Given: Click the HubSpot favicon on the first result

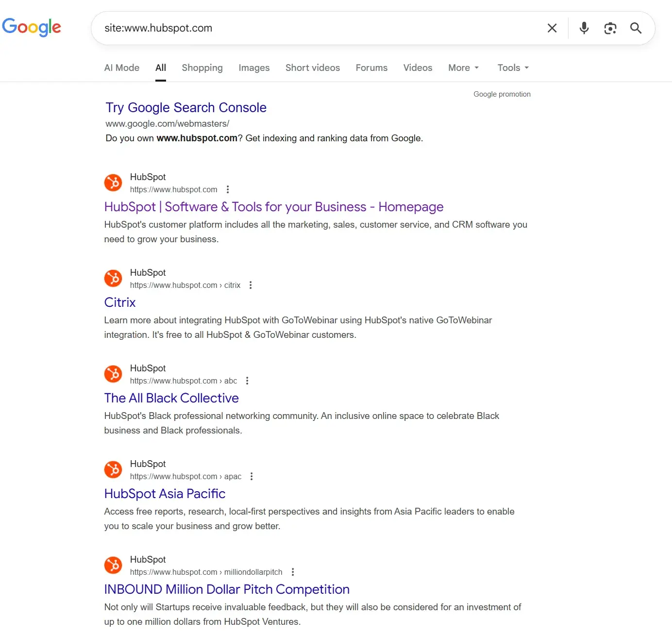Looking at the screenshot, I should (113, 182).
